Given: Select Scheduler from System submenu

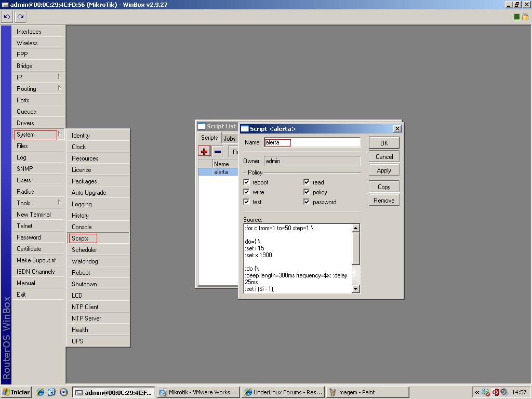Looking at the screenshot, I should point(98,250).
